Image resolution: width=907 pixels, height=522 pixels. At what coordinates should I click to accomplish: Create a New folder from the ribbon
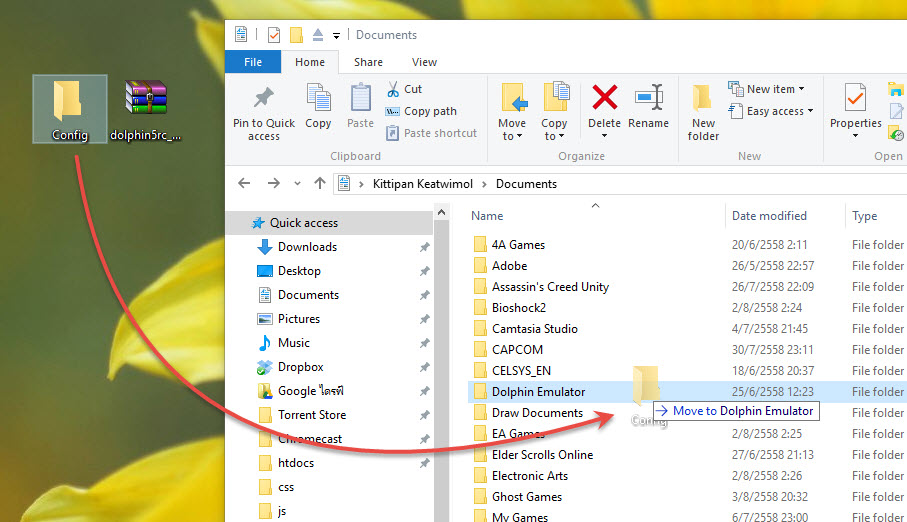[x=703, y=112]
